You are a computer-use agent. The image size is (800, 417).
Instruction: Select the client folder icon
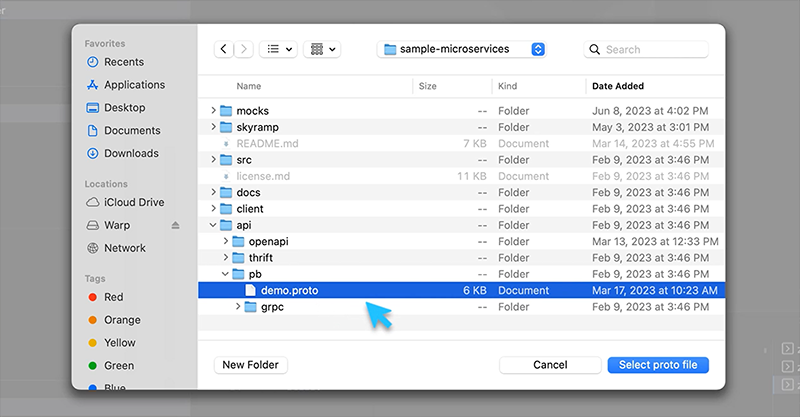(x=226, y=209)
